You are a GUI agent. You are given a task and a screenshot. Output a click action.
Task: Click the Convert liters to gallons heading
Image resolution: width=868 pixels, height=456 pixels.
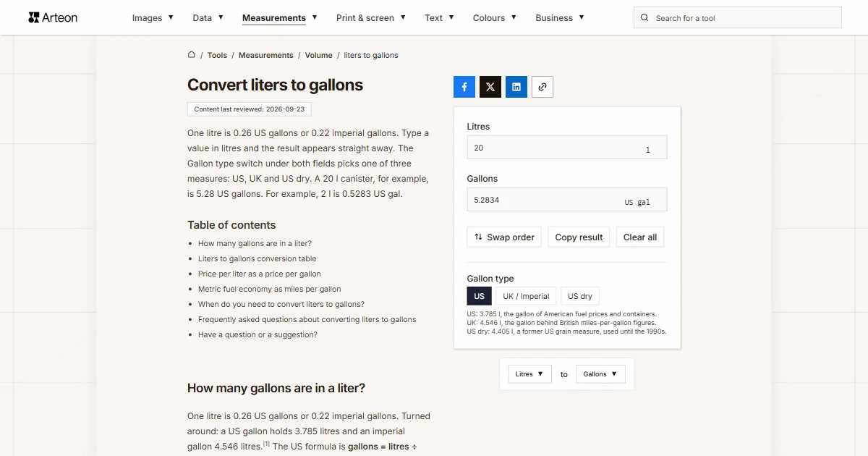coord(275,85)
